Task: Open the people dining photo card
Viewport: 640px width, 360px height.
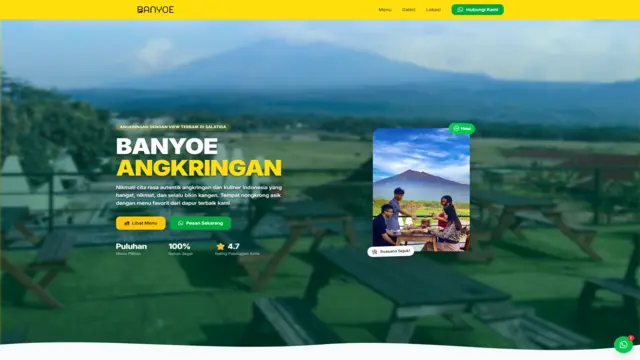Action: tap(421, 189)
